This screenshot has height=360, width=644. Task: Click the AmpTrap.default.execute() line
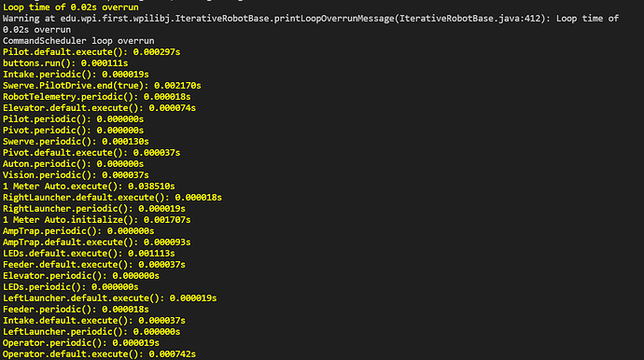[x=97, y=242]
